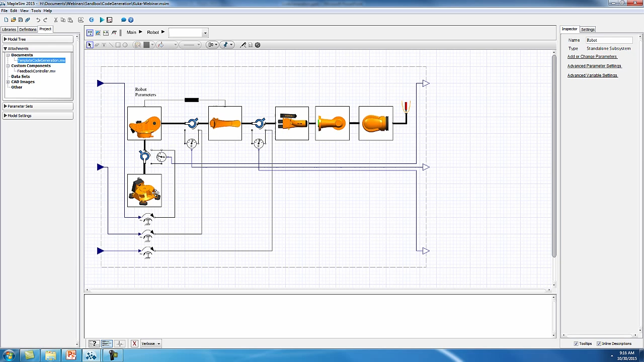Open PowerPoint from the Windows taskbar
This screenshot has height=362, width=644.
pyautogui.click(x=71, y=355)
